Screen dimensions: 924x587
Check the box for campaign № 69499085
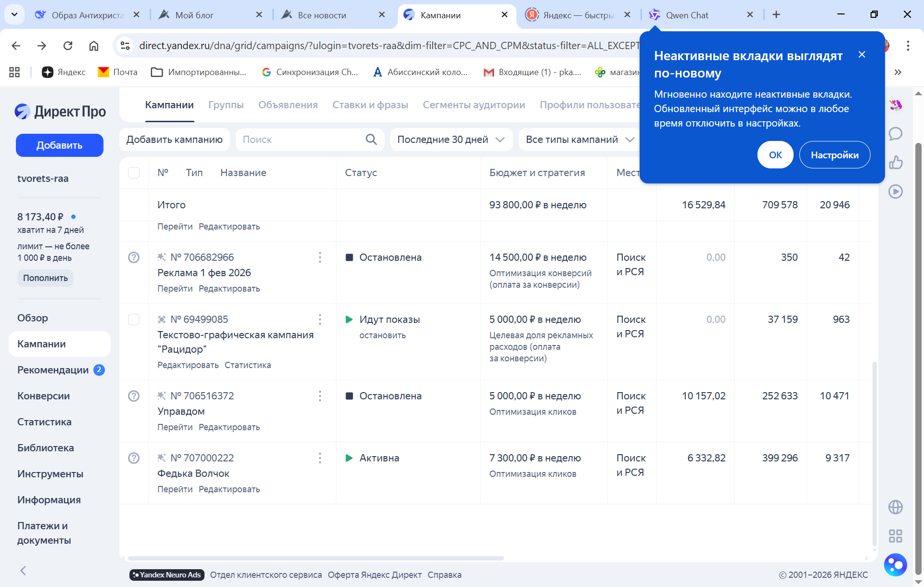[134, 319]
